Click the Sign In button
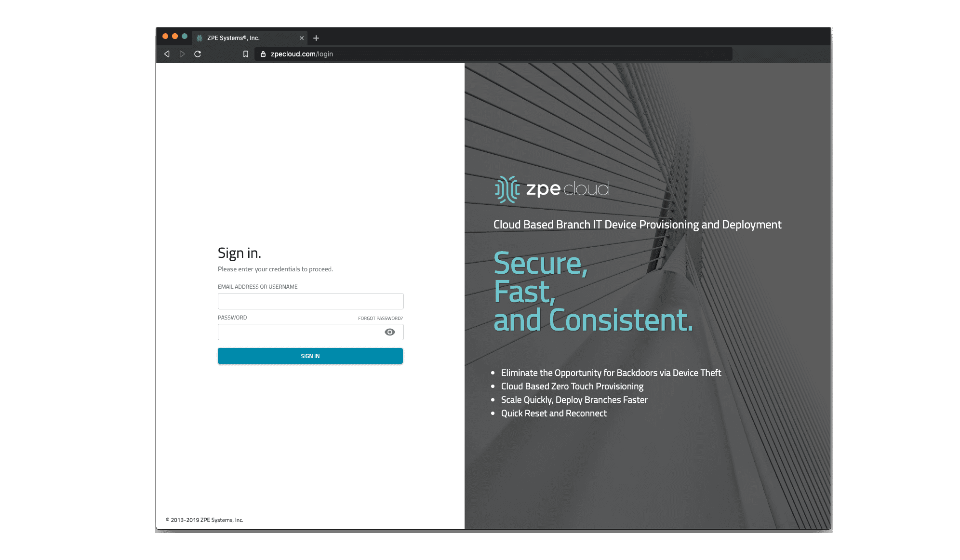The height and width of the screenshot is (560, 960). pos(310,356)
